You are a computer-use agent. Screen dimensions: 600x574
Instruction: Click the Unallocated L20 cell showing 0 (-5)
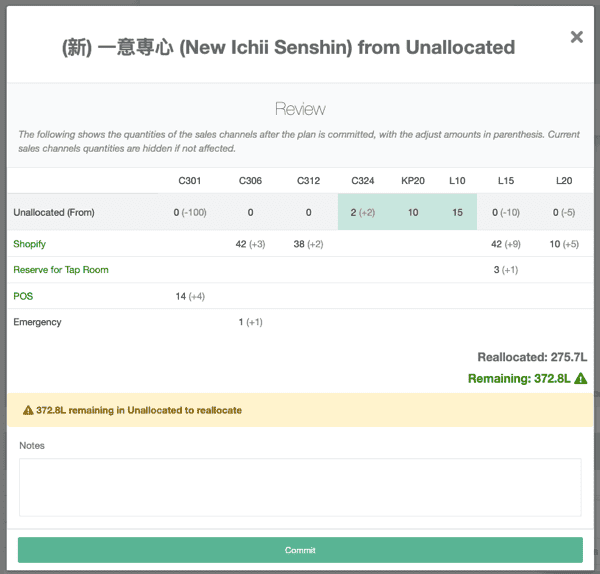[x=564, y=212]
